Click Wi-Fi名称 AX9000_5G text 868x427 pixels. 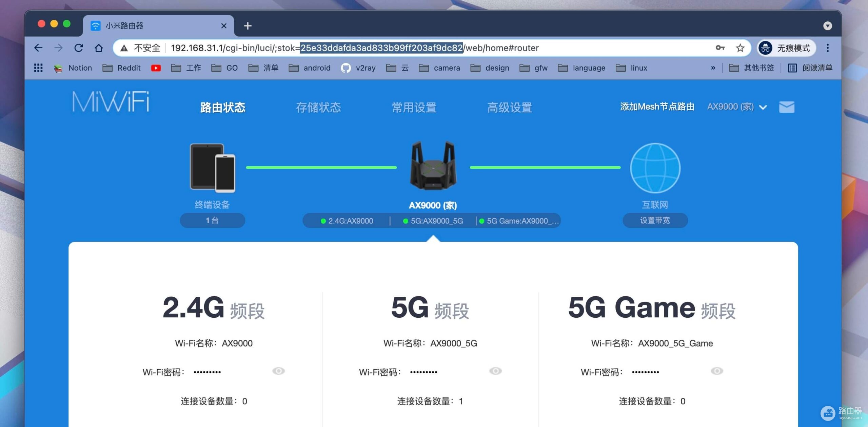tap(430, 343)
